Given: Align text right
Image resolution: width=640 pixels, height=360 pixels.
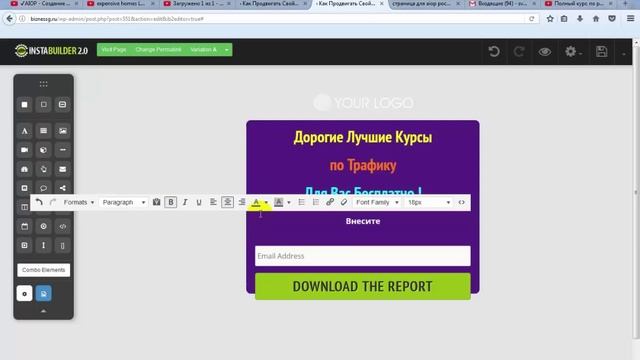Looking at the screenshot, I should pos(242,202).
